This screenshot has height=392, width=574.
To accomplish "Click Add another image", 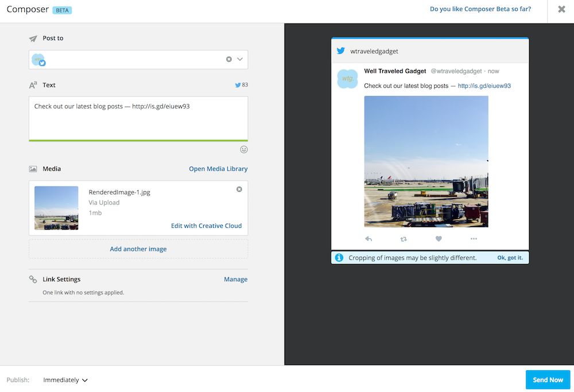I will pyautogui.click(x=138, y=249).
